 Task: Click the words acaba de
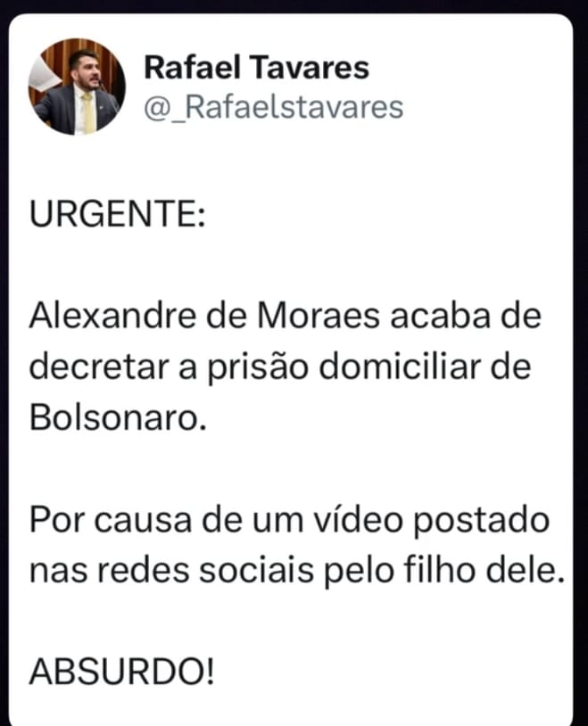(x=466, y=317)
